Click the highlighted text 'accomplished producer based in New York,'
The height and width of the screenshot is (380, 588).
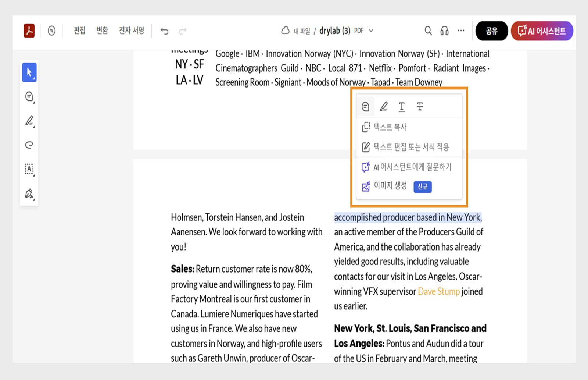click(408, 217)
